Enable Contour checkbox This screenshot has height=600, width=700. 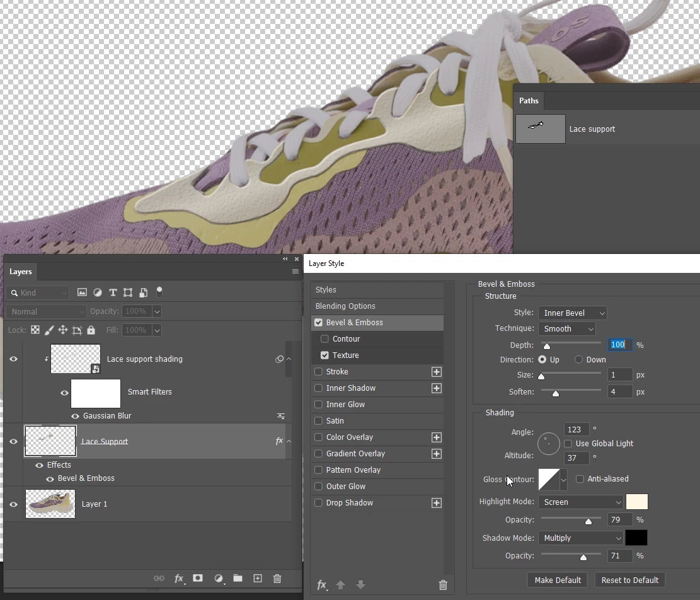(324, 339)
